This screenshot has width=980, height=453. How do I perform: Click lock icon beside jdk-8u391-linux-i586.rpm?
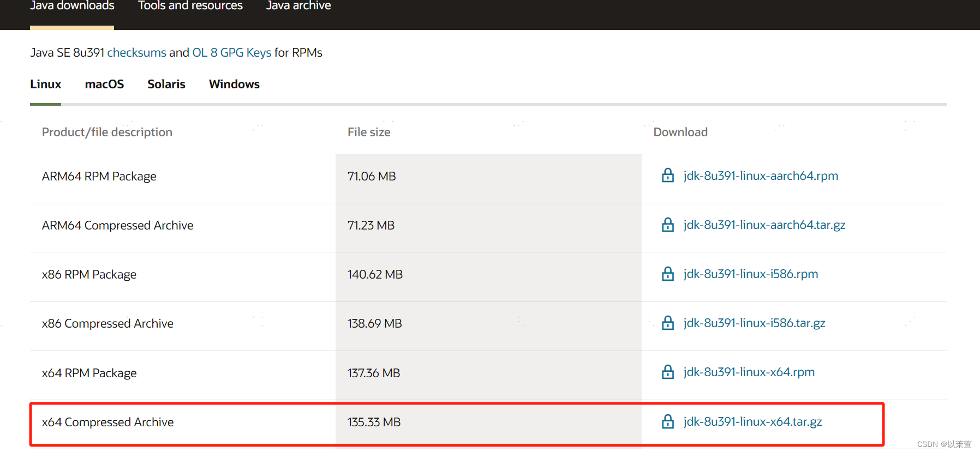pyautogui.click(x=668, y=274)
